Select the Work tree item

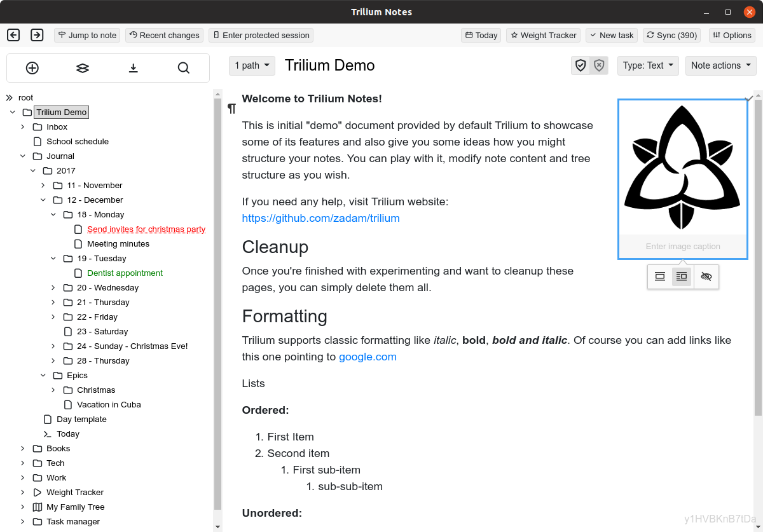coord(56,478)
